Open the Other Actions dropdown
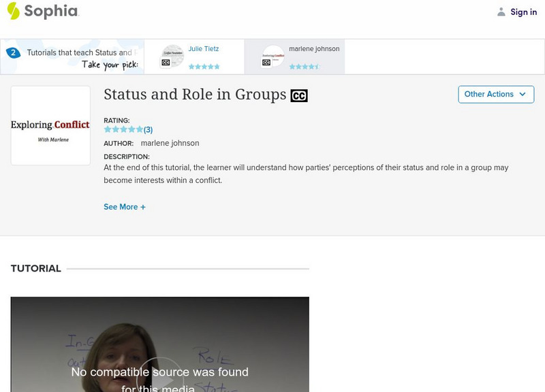 coord(495,94)
